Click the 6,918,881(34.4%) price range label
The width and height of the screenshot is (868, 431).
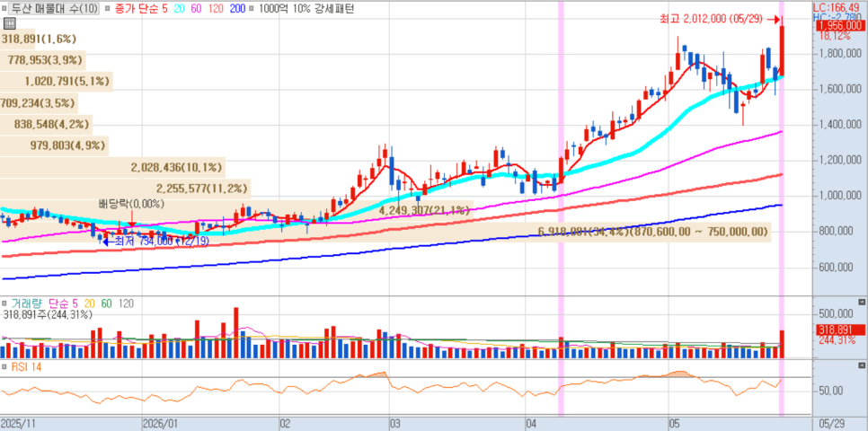tap(654, 232)
